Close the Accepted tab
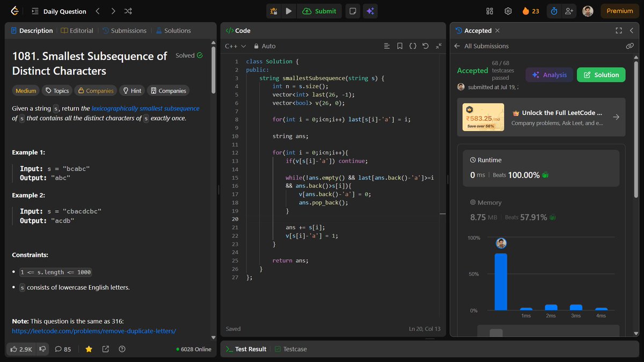The height and width of the screenshot is (362, 644). click(497, 31)
